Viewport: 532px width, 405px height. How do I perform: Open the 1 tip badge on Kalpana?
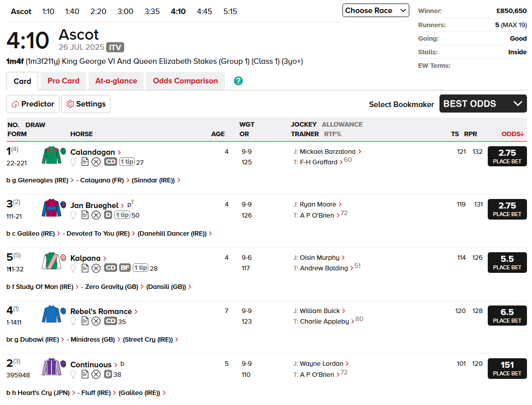140,268
